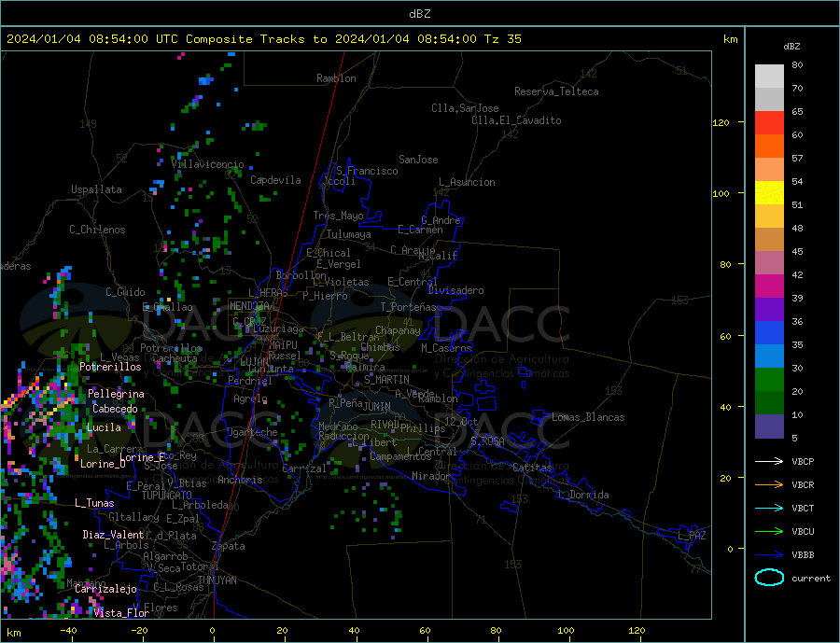
Task: Click the 'C_Chilenos' map label
Action: tap(97, 230)
